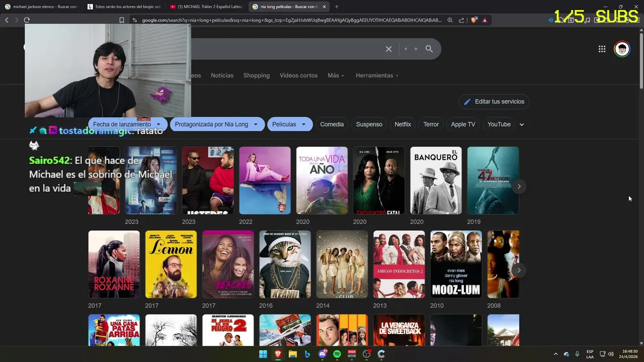Expand more filter chips chevron
Screen dimensions: 644x362
(521, 124)
